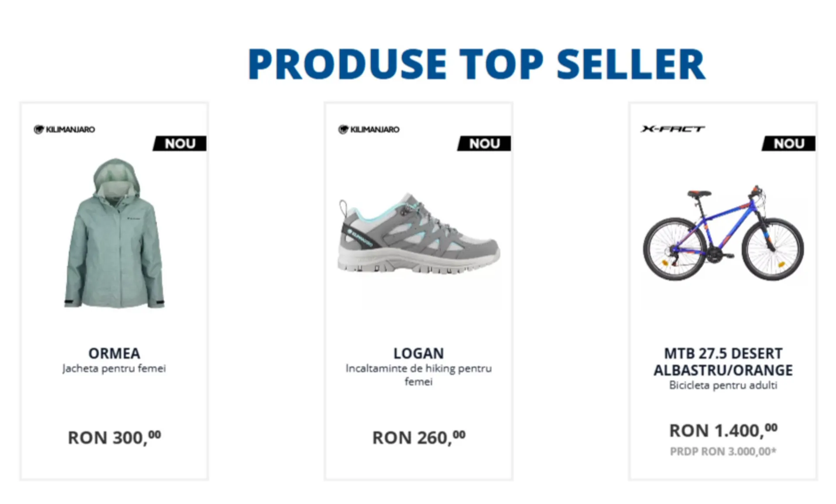Viewport: 836px width, 504px height.
Task: Click the RON 300,00 price
Action: point(114,437)
